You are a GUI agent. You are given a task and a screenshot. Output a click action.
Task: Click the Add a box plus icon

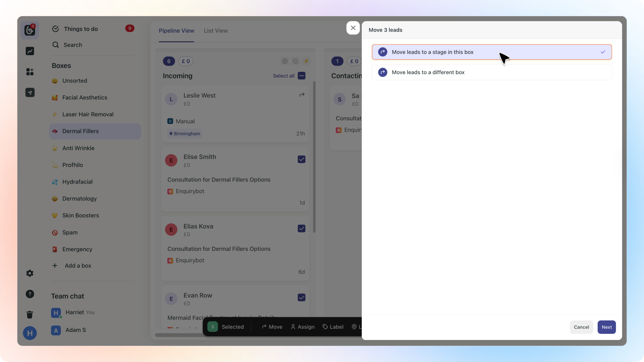(55, 266)
